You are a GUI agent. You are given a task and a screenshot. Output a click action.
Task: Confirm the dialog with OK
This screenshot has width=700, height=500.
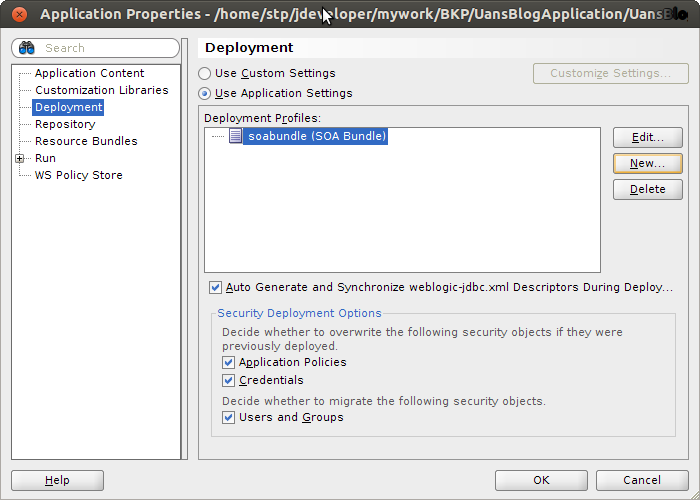click(x=540, y=480)
